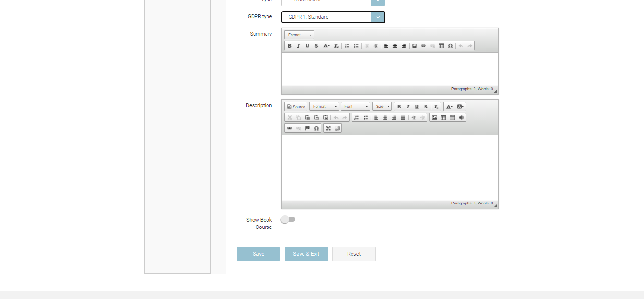Click Bold in the Summary editor toolbar
This screenshot has height=299, width=644.
tap(289, 46)
